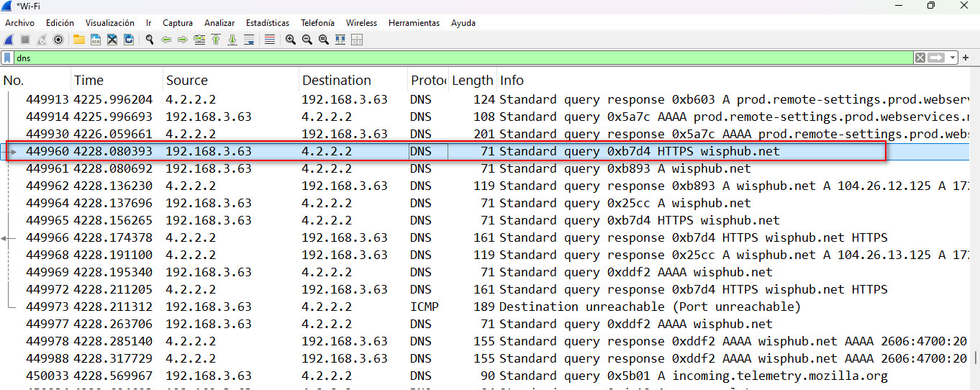Zoom in the packet list text
This screenshot has height=390, width=980.
click(x=290, y=40)
